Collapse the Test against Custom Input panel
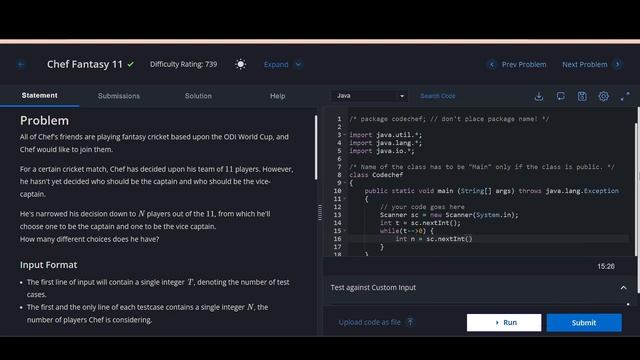 click(x=623, y=288)
